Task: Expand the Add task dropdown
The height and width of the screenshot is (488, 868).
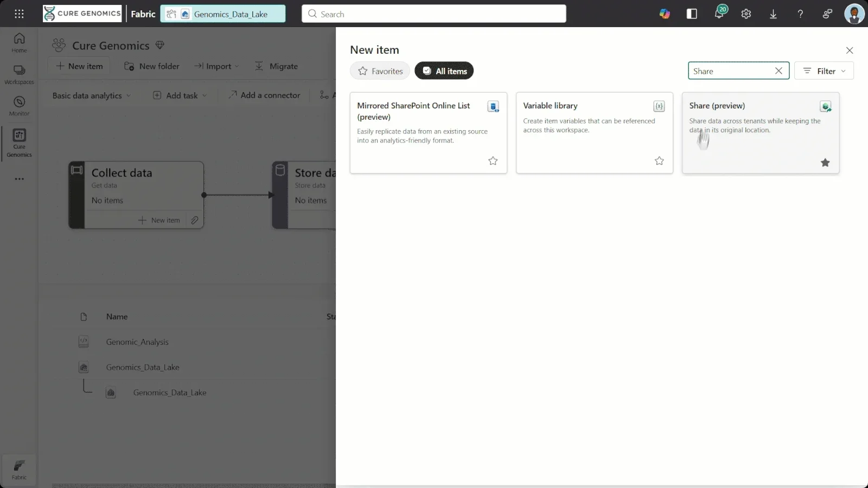Action: (x=180, y=95)
